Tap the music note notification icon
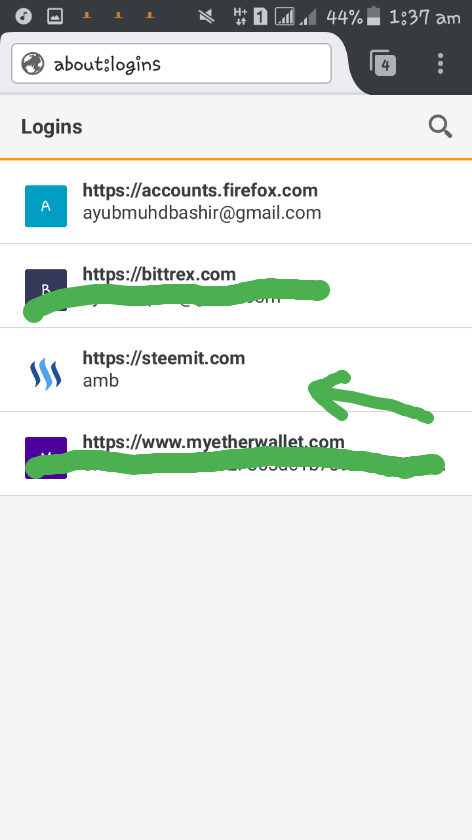 [24, 17]
